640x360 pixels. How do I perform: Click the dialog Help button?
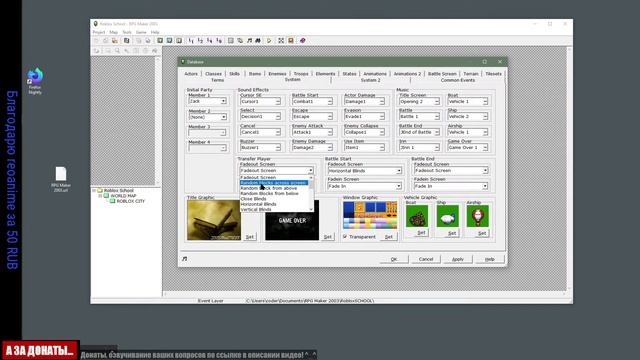[x=490, y=259]
